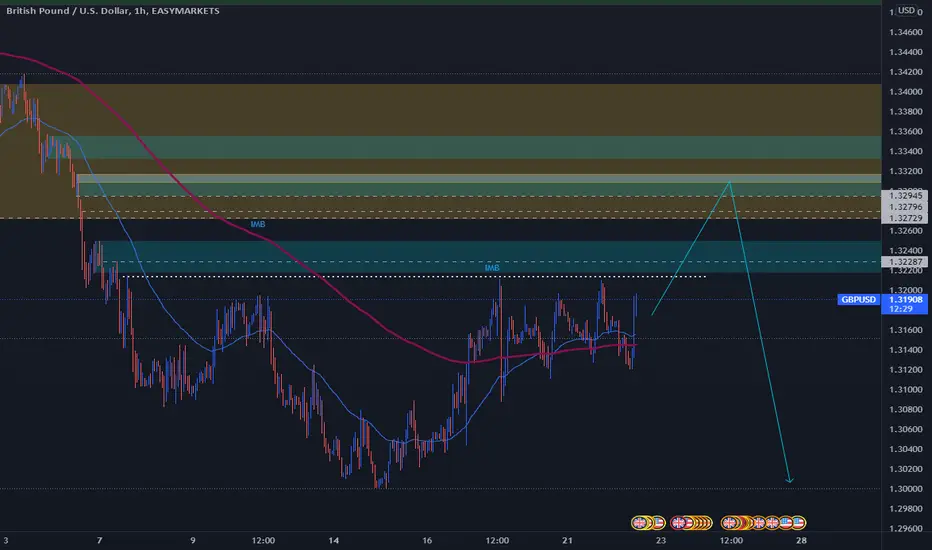The height and width of the screenshot is (550, 932).
Task: Select the red-bordered UK flag event icon
Action: coord(678,523)
